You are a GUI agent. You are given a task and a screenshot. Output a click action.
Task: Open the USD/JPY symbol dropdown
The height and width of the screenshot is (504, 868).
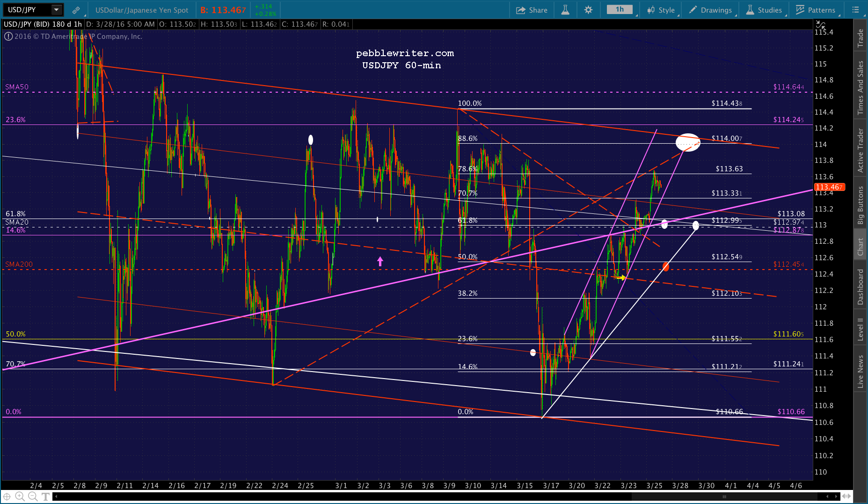tap(56, 9)
